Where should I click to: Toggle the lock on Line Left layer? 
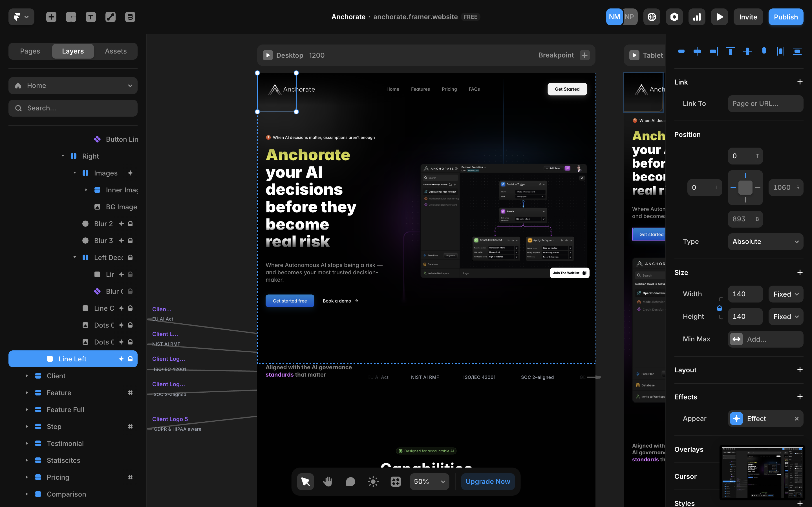[130, 359]
